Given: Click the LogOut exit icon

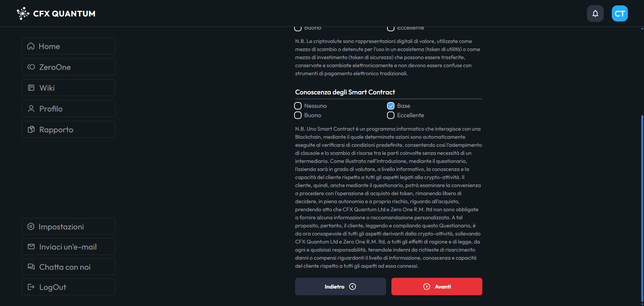Looking at the screenshot, I should pyautogui.click(x=31, y=287).
